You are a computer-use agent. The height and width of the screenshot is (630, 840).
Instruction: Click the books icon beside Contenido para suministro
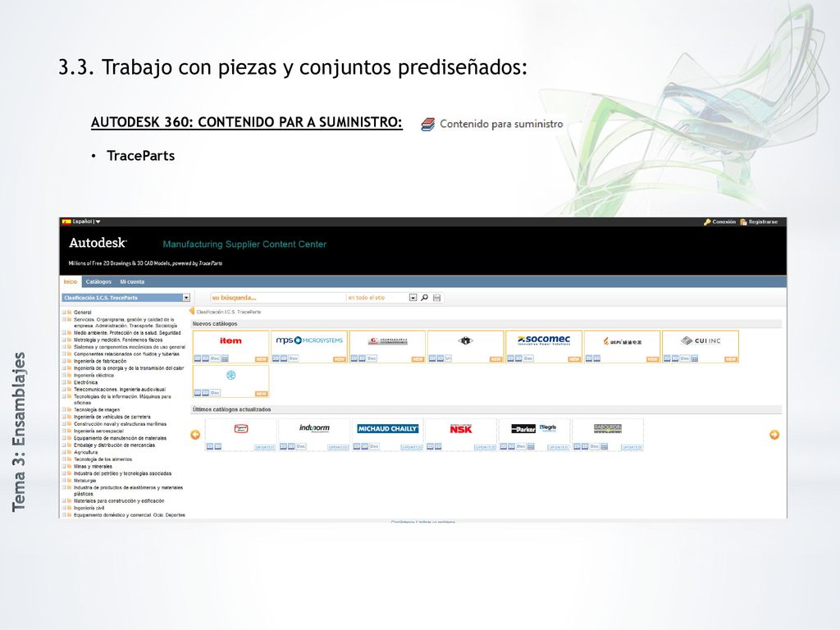pos(427,125)
